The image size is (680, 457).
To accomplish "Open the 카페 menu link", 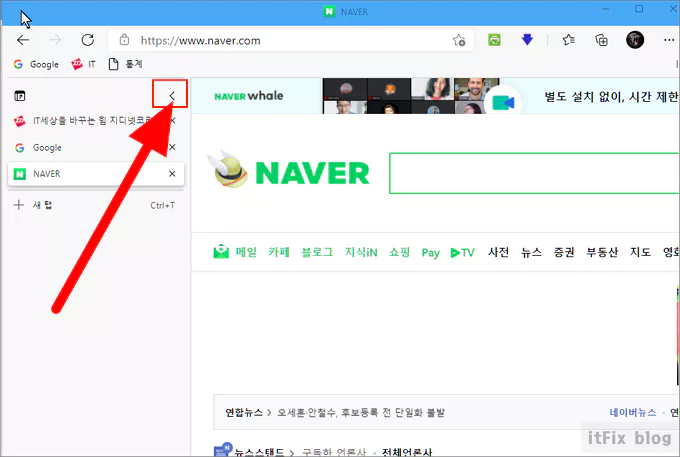I will [279, 252].
